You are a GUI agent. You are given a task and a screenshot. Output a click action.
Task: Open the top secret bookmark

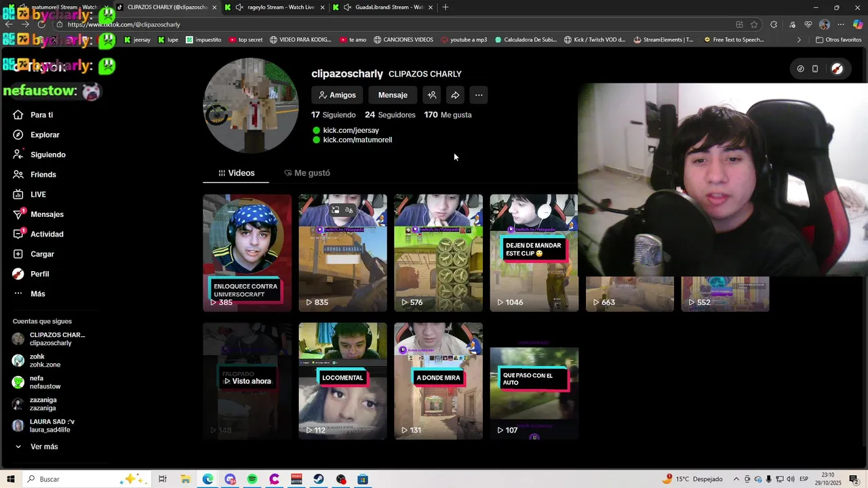(x=245, y=40)
